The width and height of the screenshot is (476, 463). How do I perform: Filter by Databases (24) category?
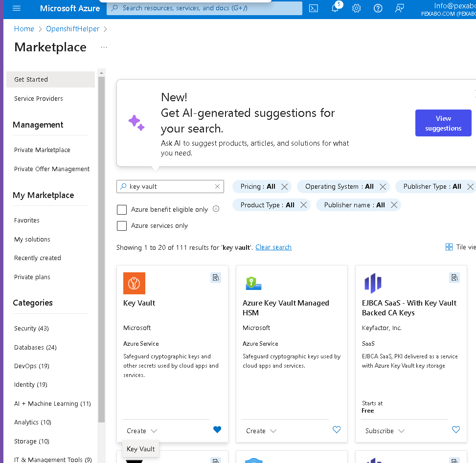pos(35,348)
